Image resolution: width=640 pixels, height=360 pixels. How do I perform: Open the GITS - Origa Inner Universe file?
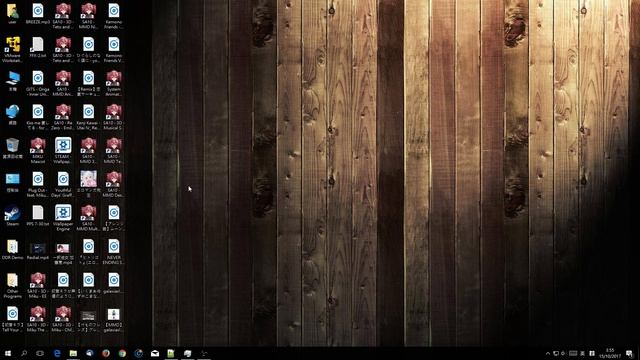[38, 83]
